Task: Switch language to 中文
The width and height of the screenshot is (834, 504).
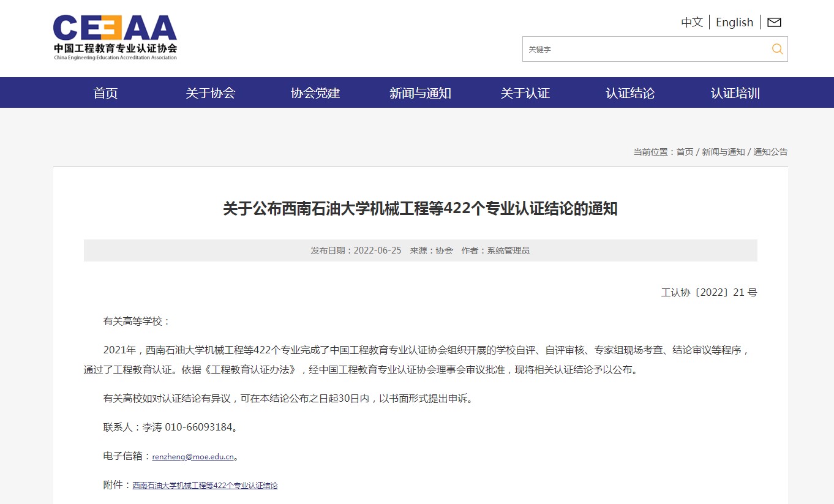Action: (691, 23)
